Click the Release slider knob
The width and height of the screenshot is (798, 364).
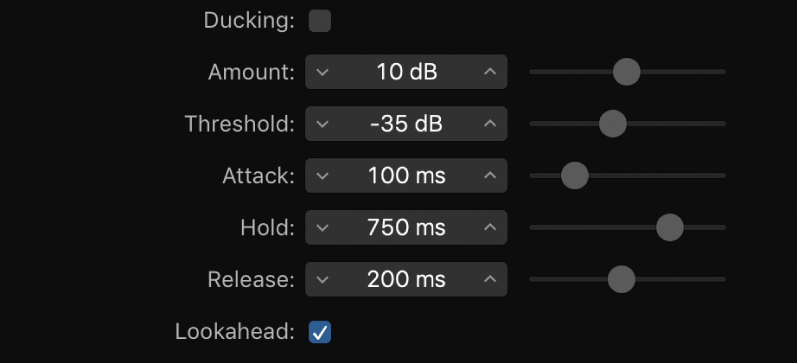[x=621, y=279]
